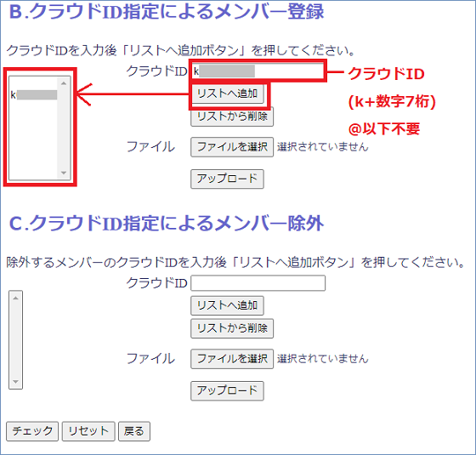The height and width of the screenshot is (455, 476).
Task: Click the リセット button
Action: click(88, 431)
